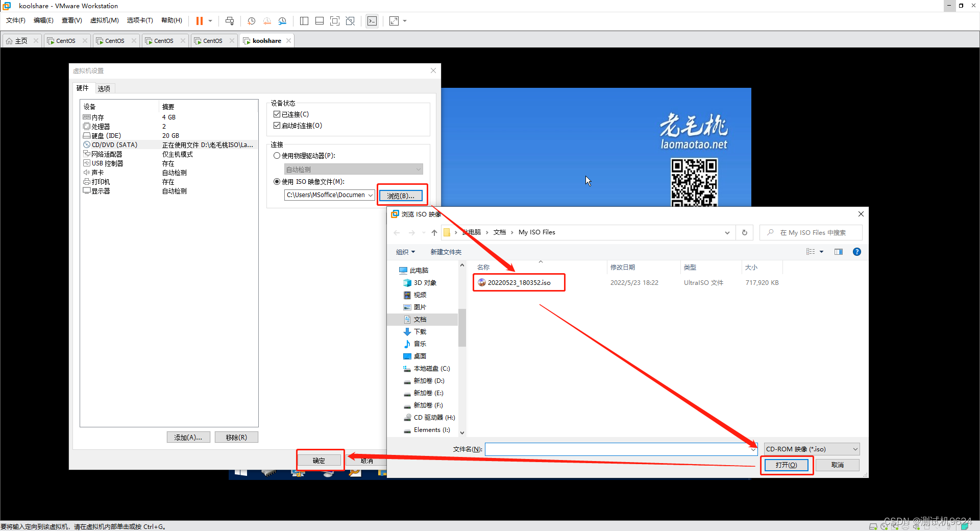This screenshot has height=531, width=980.
Task: Open the snapshot manager icon
Action: tap(282, 21)
